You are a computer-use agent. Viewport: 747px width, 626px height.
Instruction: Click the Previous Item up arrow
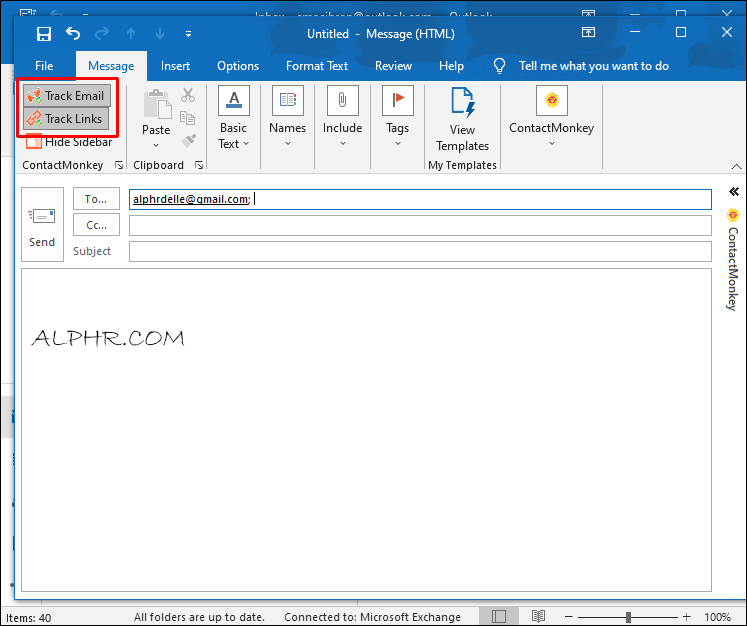131,33
